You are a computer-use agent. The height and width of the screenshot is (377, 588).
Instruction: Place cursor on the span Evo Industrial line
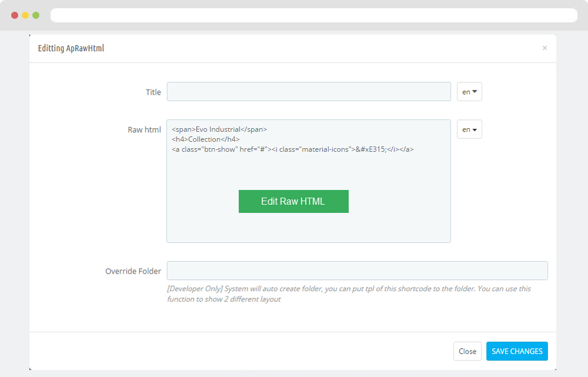point(219,129)
